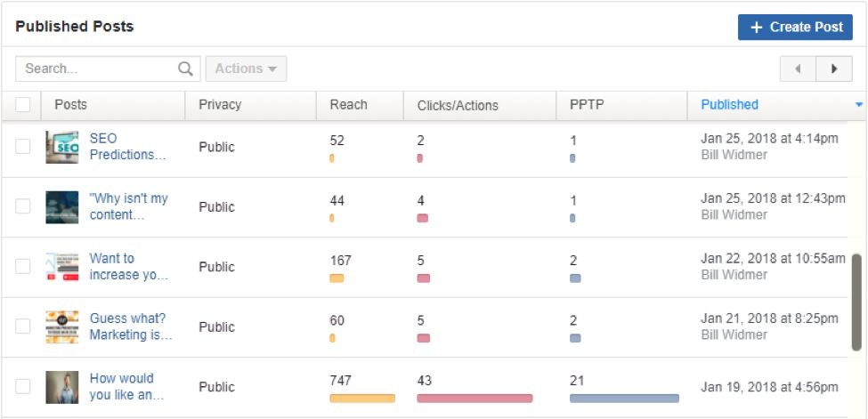Open "How would you like an" thumbnail
Viewport: 868px width, 419px height.
(x=61, y=387)
